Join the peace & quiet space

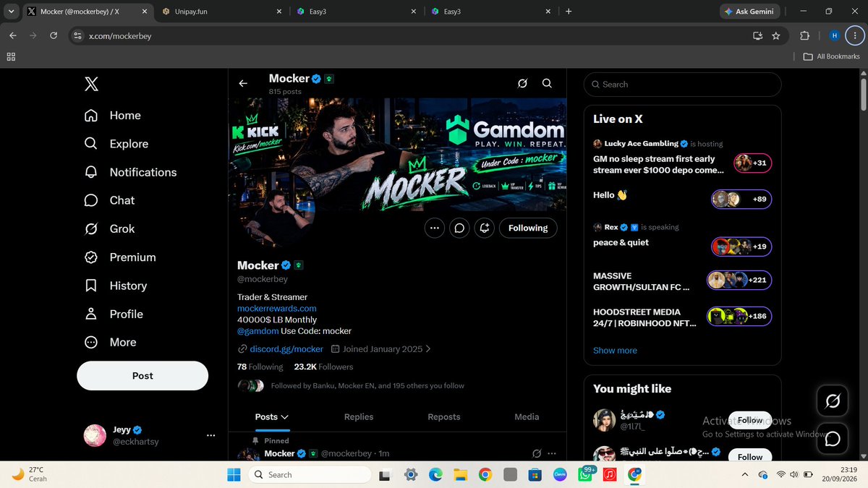tap(741, 247)
